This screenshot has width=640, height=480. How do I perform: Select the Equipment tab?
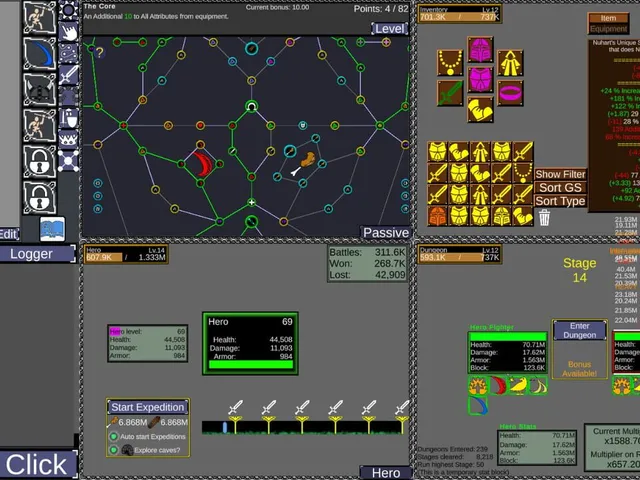(x=608, y=29)
